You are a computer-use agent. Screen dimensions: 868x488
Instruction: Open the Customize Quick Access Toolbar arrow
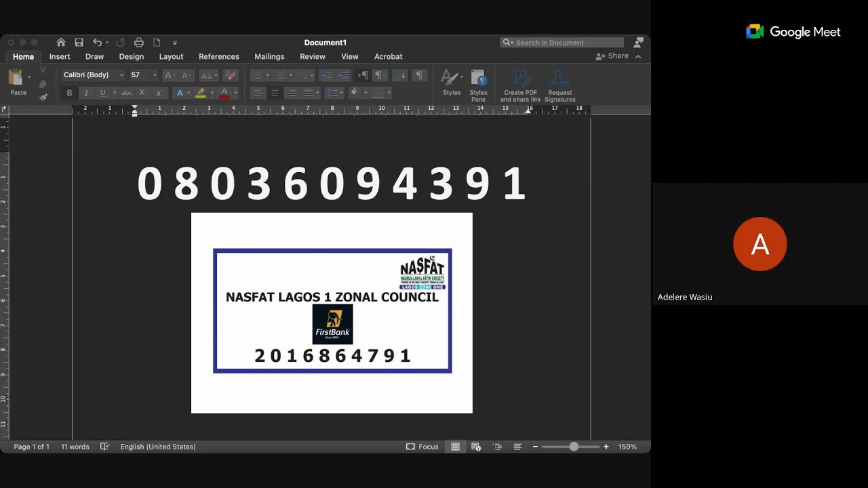coord(175,43)
